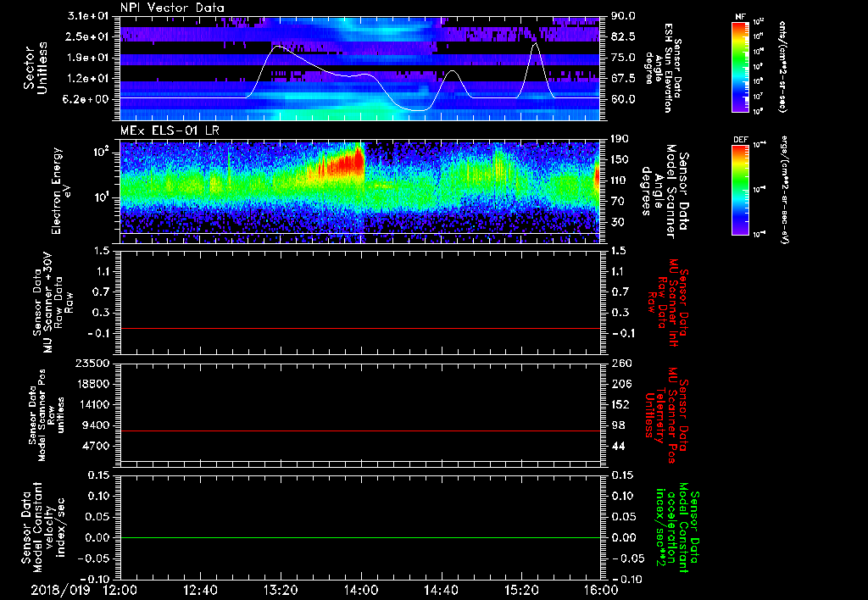Select the NPI Vector Data panel title
The width and height of the screenshot is (868, 600).
[x=172, y=8]
